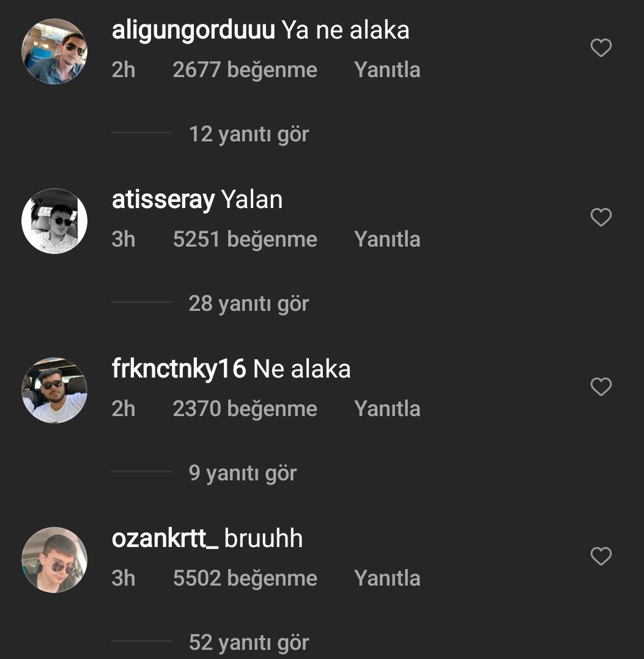The width and height of the screenshot is (644, 659).
Task: Open the 2677 beğenme likes list
Action: (x=245, y=70)
